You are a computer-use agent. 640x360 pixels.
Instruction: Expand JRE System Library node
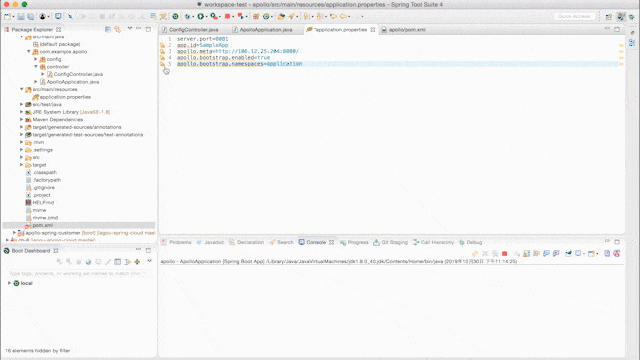click(x=22, y=112)
